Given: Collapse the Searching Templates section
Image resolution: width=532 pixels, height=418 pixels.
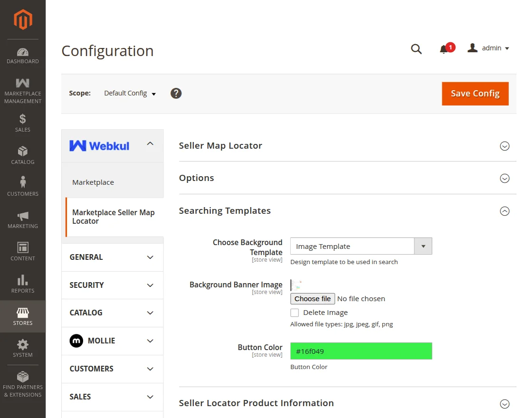Looking at the screenshot, I should pos(504,211).
